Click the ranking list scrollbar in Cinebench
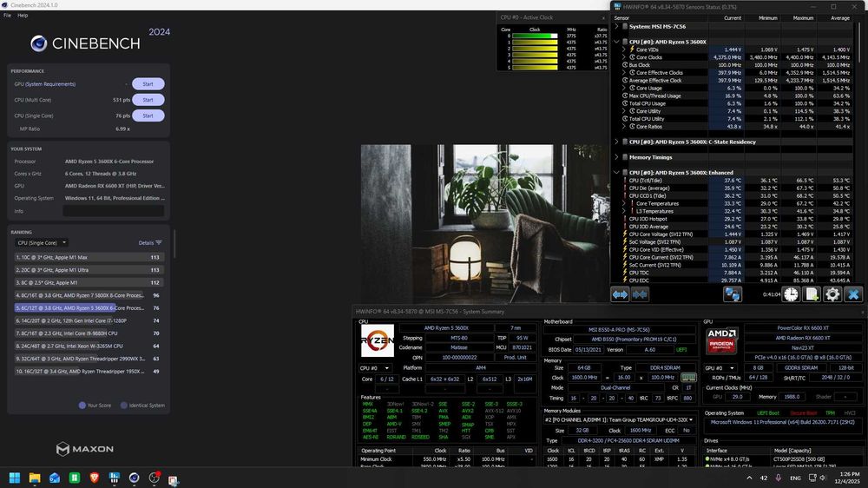Viewport: 868px width, 488px height. pyautogui.click(x=174, y=244)
